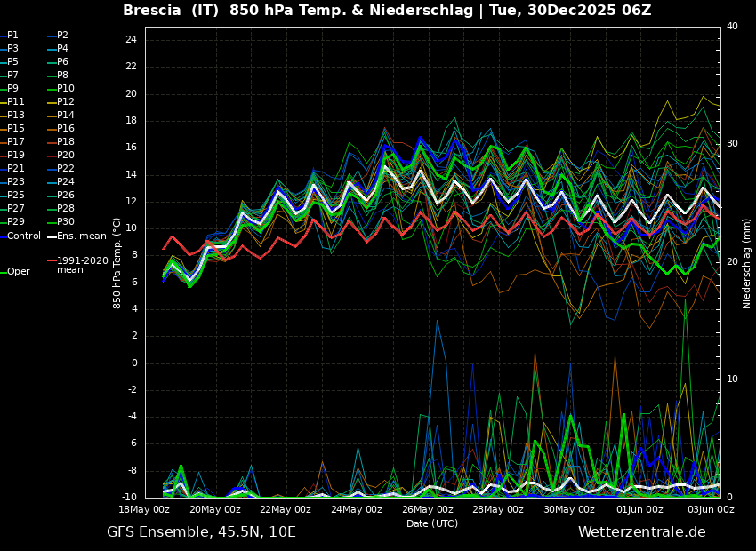This screenshot has width=756, height=551.
Task: Click the 22 temperature axis value
Action: coord(131,67)
